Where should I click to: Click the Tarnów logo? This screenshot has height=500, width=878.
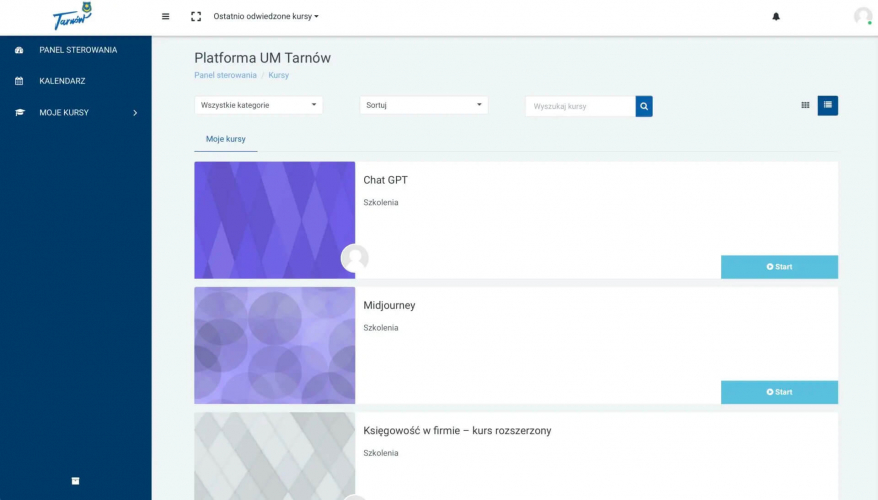coord(73,16)
